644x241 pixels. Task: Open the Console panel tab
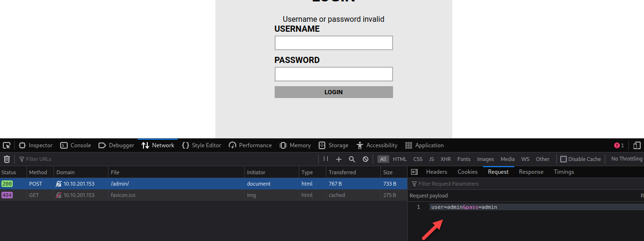coord(75,145)
